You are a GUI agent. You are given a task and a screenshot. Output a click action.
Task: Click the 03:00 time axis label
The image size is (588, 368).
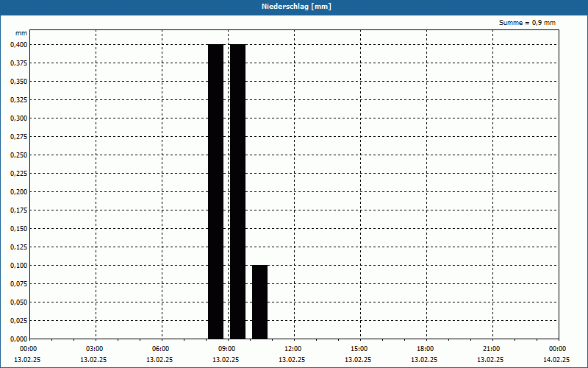pyautogui.click(x=95, y=349)
